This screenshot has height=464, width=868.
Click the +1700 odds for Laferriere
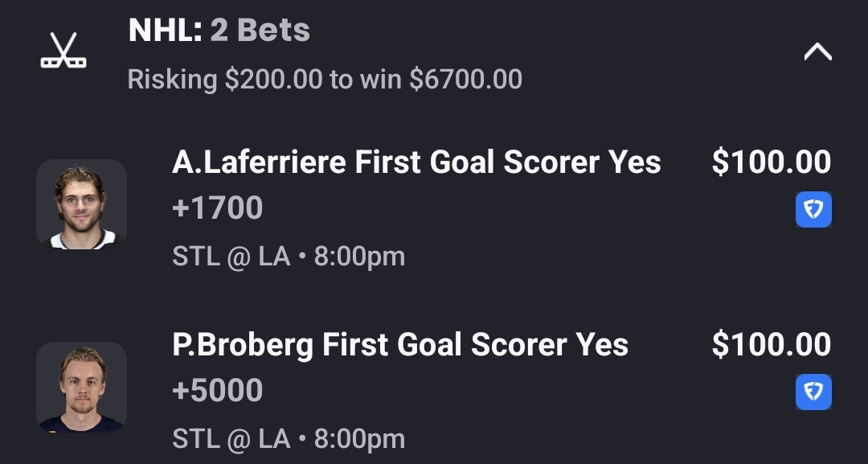click(218, 208)
